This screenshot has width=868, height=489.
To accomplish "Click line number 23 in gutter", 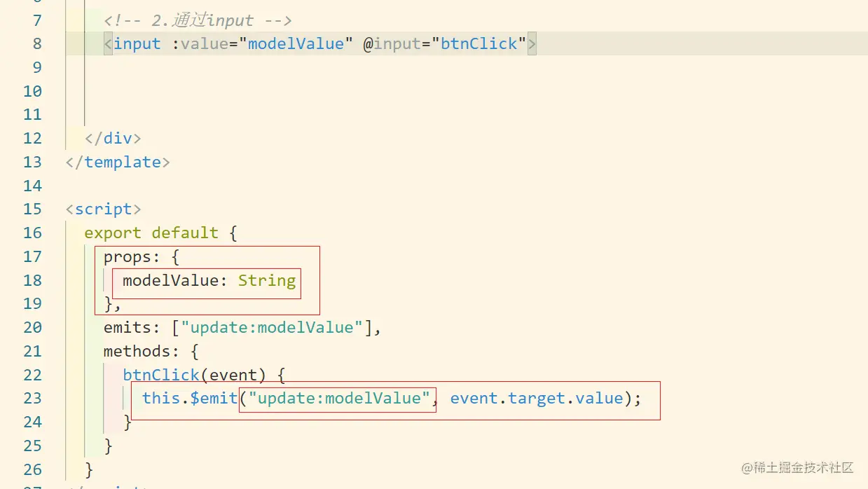I will (32, 398).
